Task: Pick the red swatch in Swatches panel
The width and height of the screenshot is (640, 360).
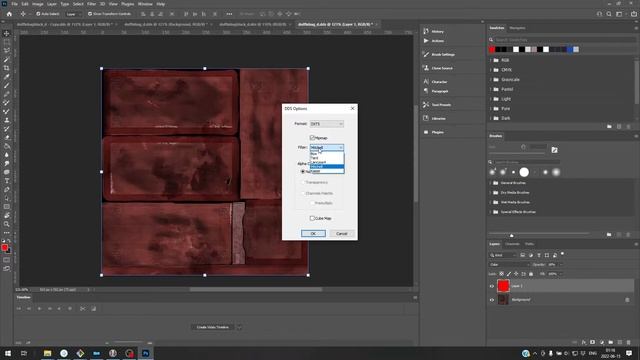Action: [x=492, y=49]
